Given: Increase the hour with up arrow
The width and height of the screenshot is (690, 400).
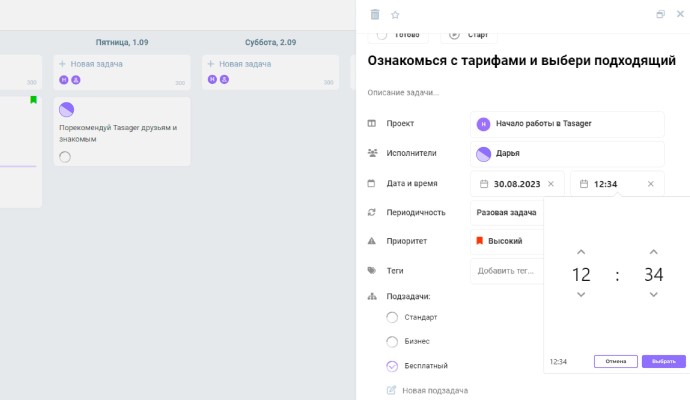Looking at the screenshot, I should tap(581, 252).
